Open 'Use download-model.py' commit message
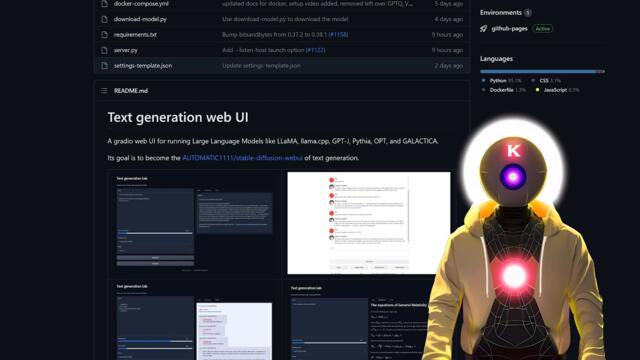 click(x=285, y=19)
